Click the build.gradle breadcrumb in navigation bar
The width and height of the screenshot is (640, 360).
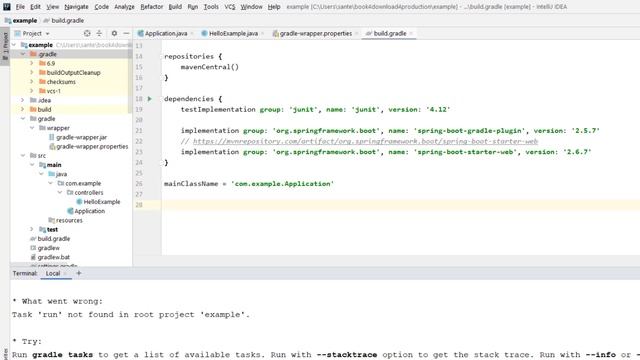(64, 20)
